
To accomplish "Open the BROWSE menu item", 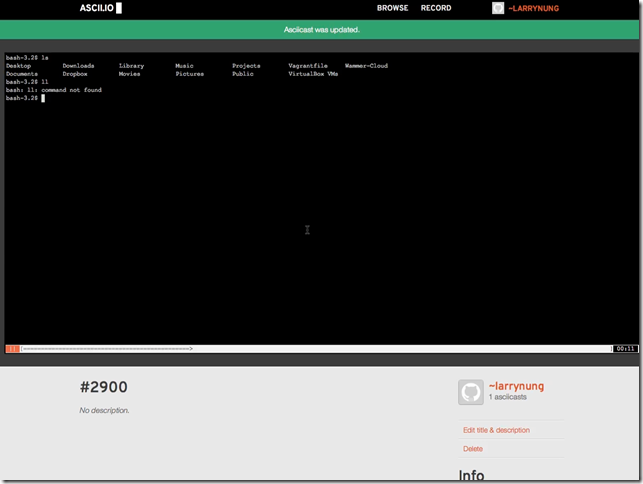I will coord(392,8).
